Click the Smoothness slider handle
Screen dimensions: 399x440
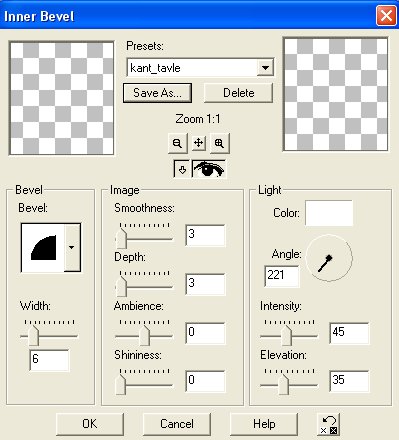click(121, 238)
